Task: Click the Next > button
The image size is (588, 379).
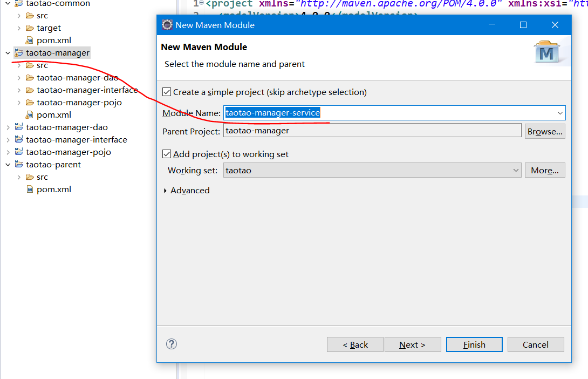Action: pyautogui.click(x=413, y=344)
